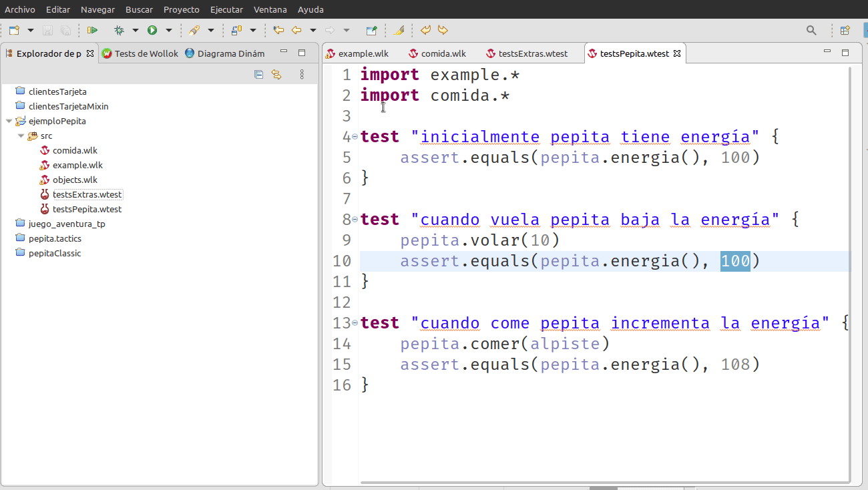
Task: Go to the last edit location icon
Action: coord(278,30)
